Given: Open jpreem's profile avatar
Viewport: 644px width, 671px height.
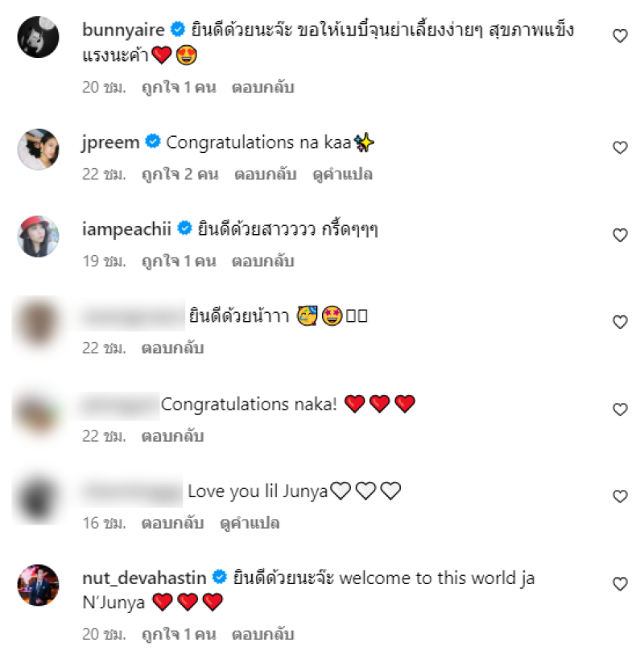Looking at the screenshot, I should coord(38,150).
